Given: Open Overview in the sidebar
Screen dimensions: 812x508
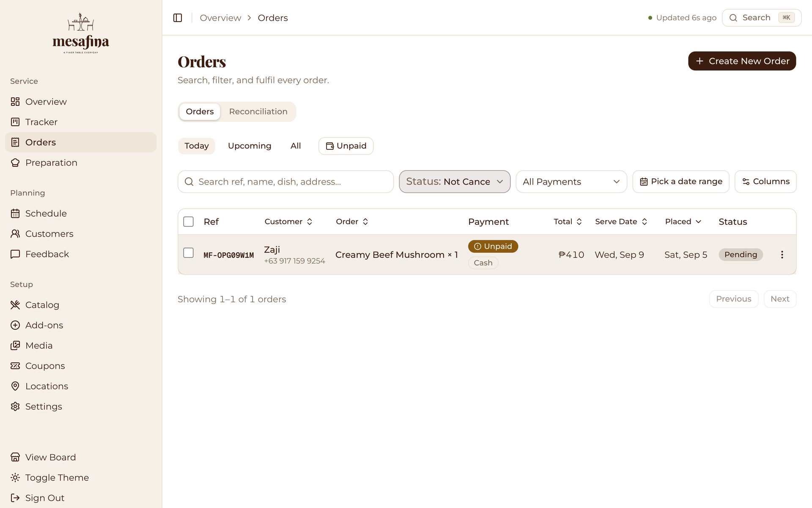Looking at the screenshot, I should tap(81, 102).
